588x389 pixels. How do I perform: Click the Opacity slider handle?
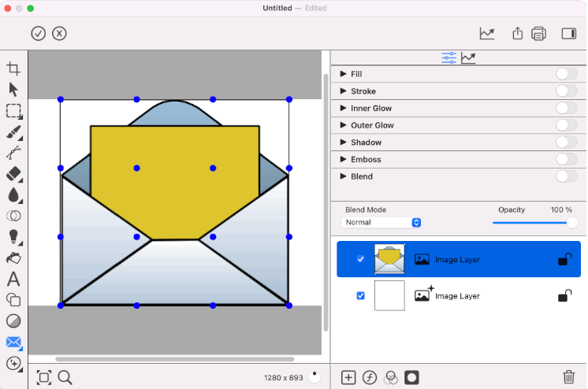coord(572,223)
